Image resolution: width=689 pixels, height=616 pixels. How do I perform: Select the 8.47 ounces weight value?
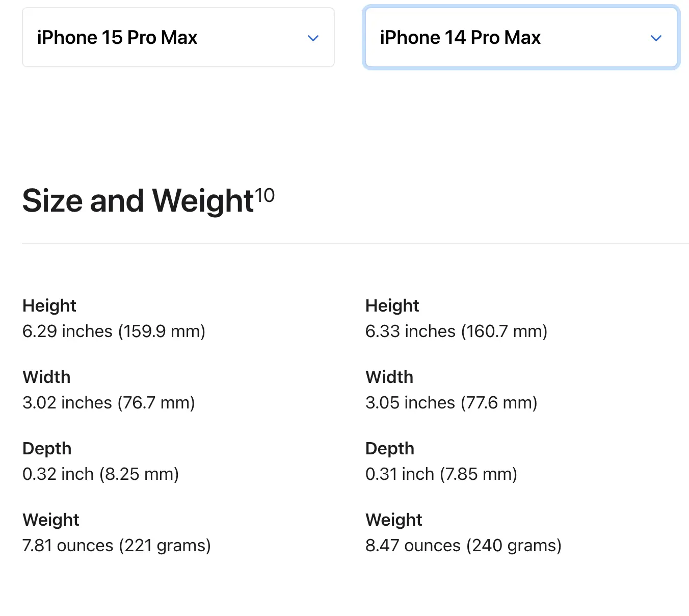[463, 545]
